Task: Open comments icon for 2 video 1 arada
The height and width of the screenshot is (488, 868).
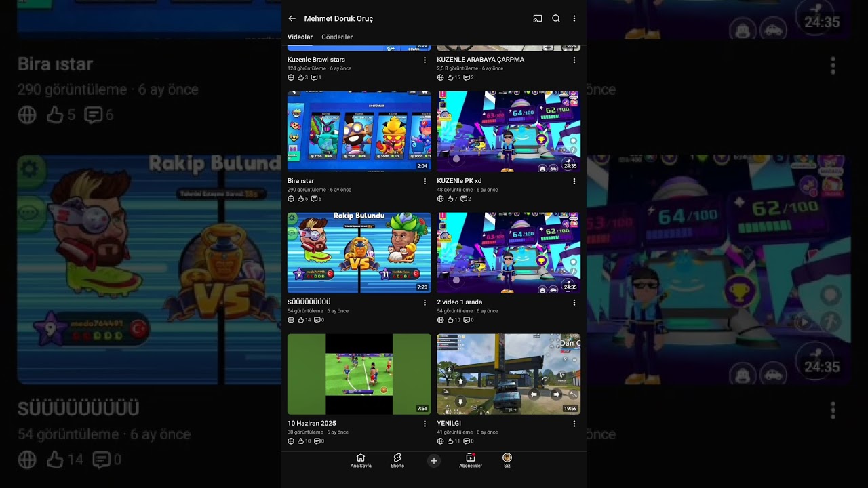Action: click(467, 320)
